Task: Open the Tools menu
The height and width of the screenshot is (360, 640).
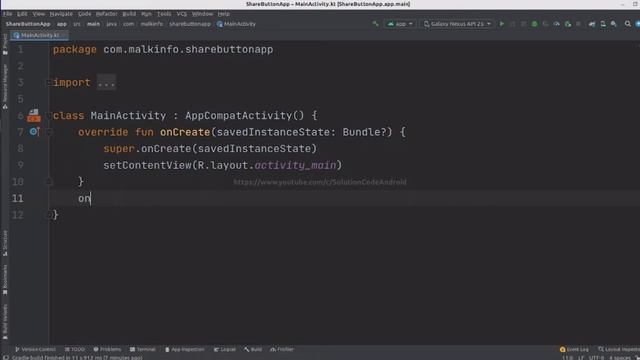Action: coord(164,14)
